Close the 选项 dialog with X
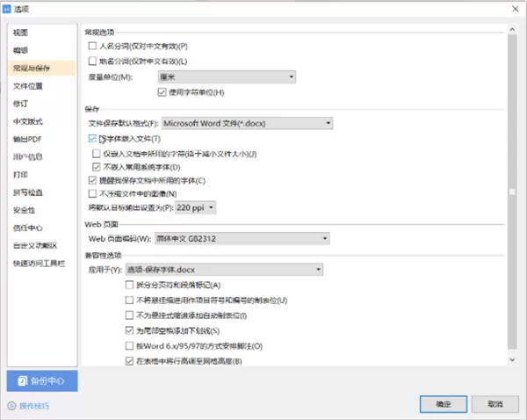The width and height of the screenshot is (527, 420). pos(515,9)
